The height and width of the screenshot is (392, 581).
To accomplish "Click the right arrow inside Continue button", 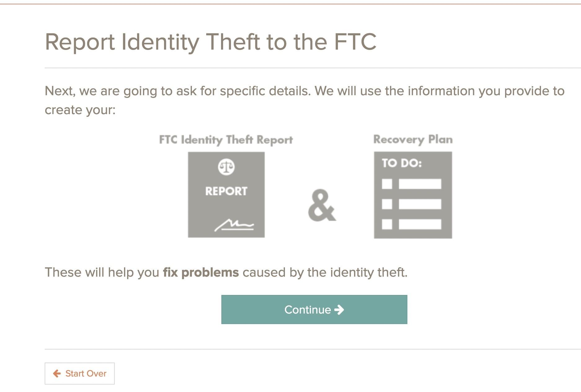I will tap(339, 310).
